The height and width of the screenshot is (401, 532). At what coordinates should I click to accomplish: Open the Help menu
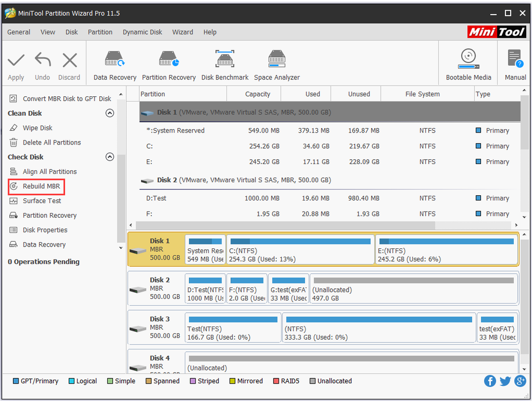tap(210, 32)
